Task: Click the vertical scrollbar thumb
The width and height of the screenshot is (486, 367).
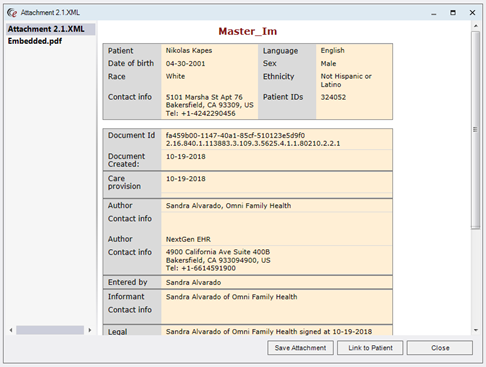Action: (476, 130)
